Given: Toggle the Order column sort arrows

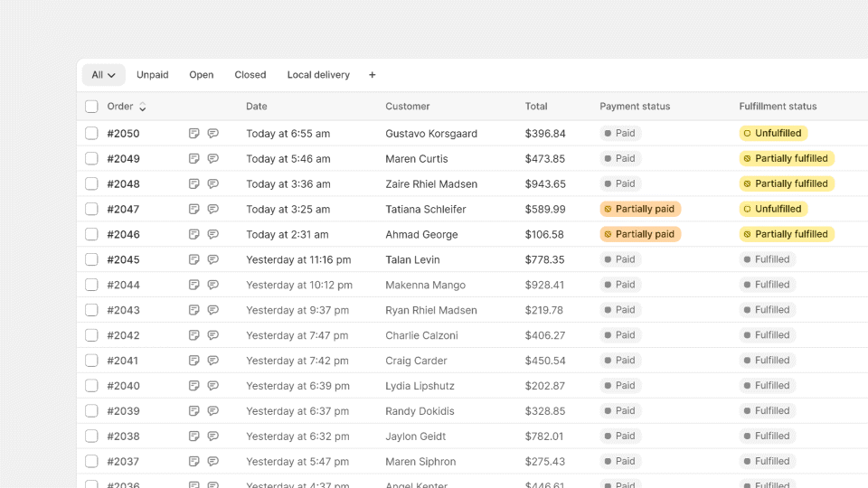Looking at the screenshot, I should (x=143, y=108).
